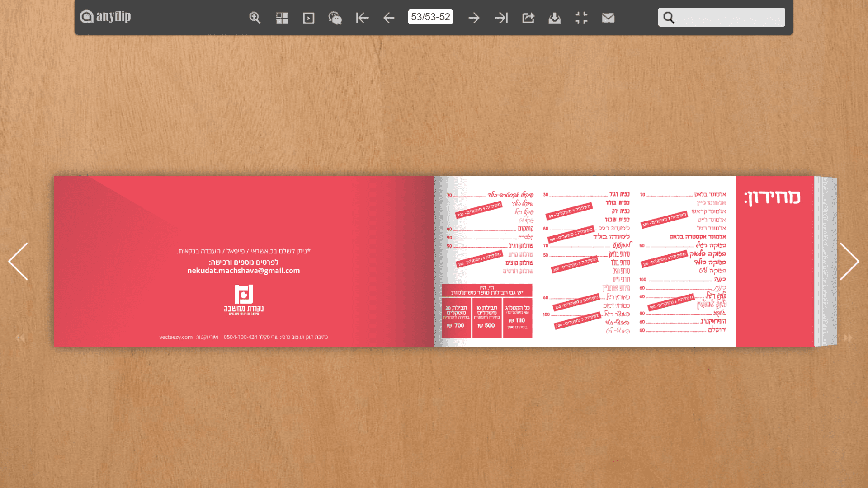
Task: Open the thumbnails grid view
Action: click(282, 18)
